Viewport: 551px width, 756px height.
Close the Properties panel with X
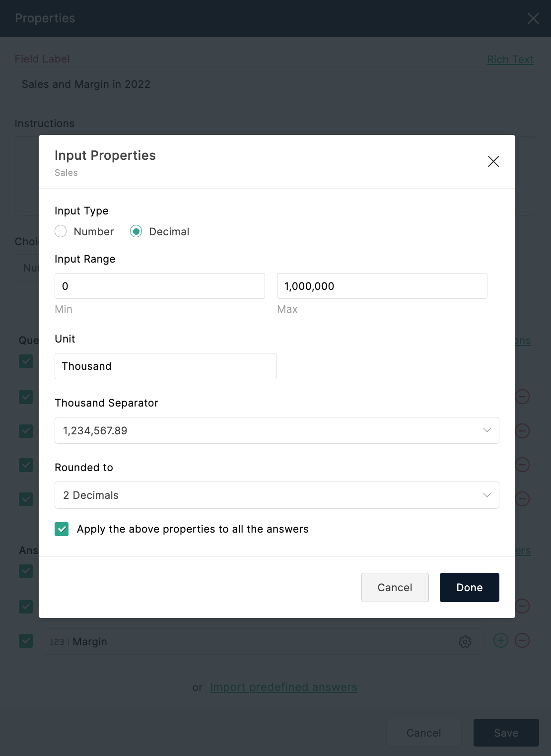tap(534, 19)
